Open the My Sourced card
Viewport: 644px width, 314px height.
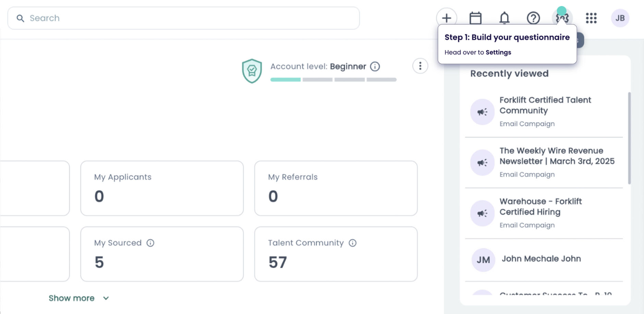pyautogui.click(x=162, y=254)
